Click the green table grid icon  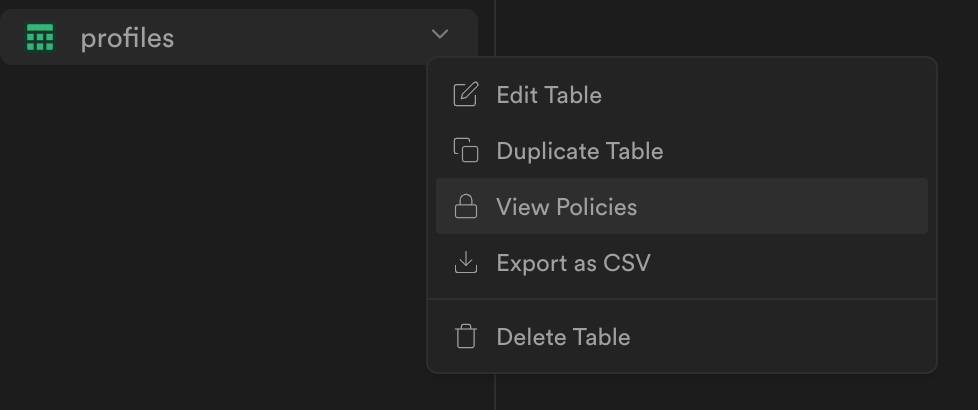click(x=40, y=38)
